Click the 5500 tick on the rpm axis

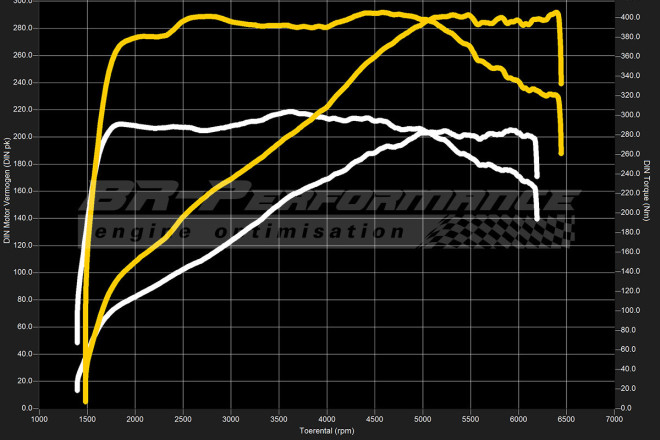470,420
